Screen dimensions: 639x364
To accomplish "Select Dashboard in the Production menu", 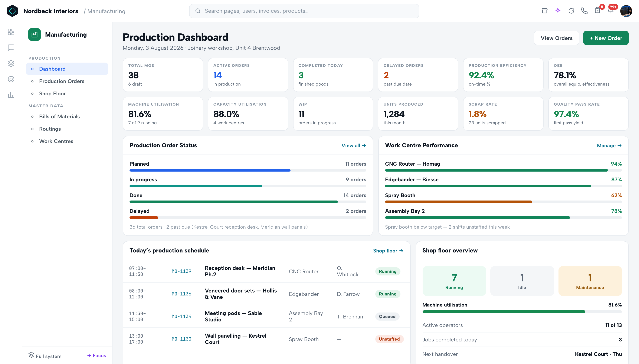I will click(67, 69).
